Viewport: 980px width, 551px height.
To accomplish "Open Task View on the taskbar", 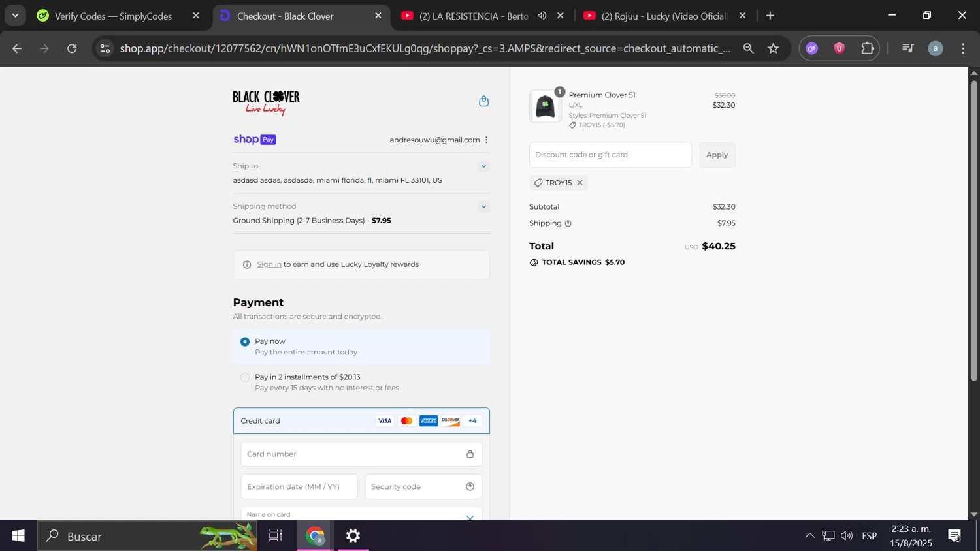I will coord(276,536).
